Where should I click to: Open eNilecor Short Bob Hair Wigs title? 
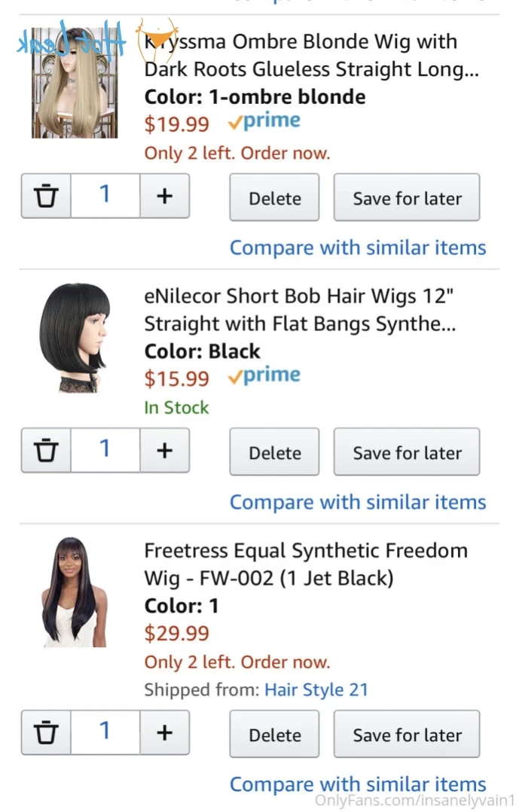pyautogui.click(x=300, y=310)
